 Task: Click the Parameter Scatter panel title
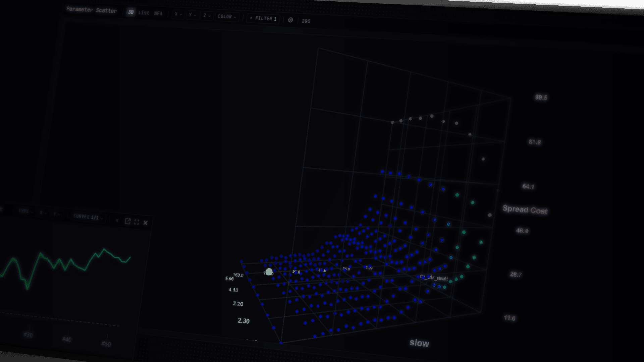click(x=92, y=10)
